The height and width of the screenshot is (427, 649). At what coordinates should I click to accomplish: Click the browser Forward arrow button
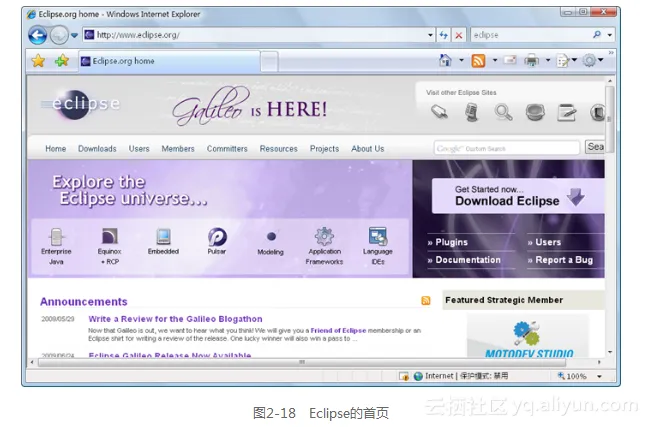tap(59, 35)
